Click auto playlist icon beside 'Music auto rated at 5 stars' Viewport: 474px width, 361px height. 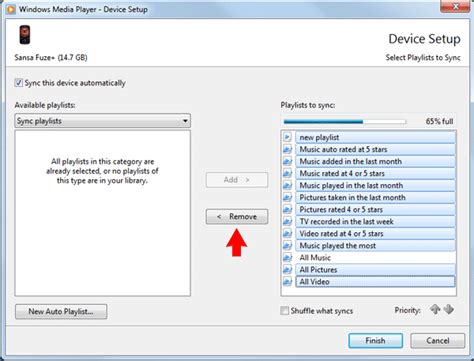click(x=288, y=149)
